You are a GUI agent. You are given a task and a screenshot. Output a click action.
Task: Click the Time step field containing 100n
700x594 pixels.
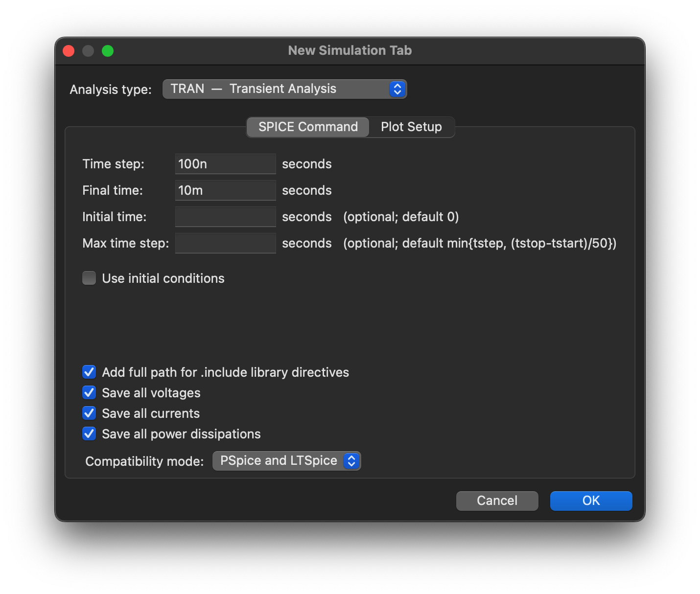point(225,164)
